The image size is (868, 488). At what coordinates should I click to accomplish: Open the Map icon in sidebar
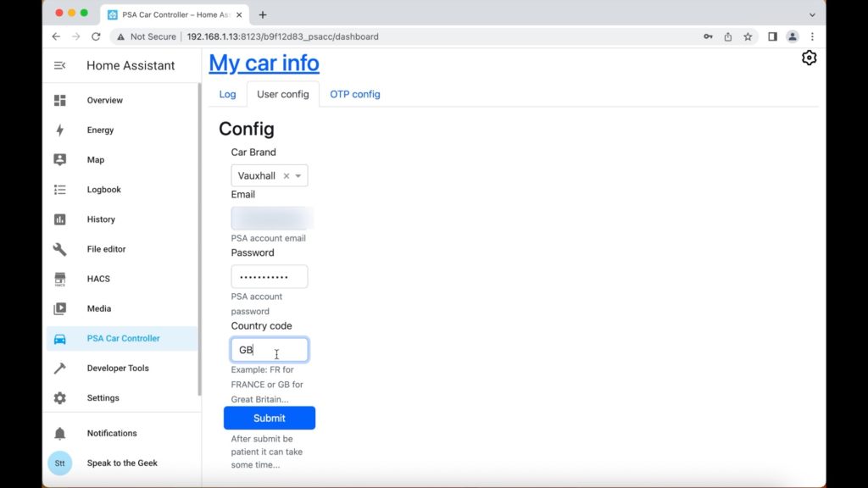pyautogui.click(x=60, y=159)
